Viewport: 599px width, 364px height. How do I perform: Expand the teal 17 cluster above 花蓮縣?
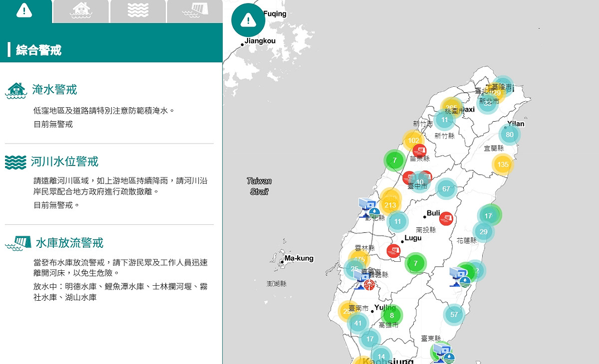click(x=488, y=216)
